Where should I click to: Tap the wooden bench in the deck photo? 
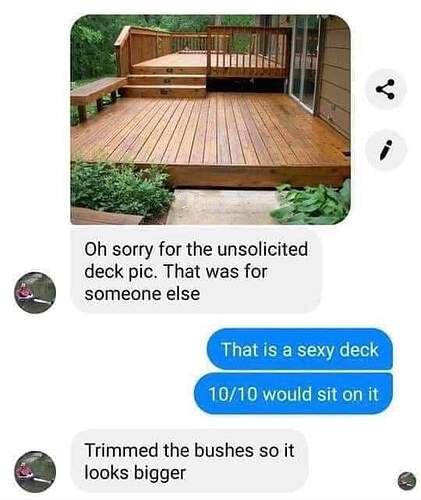pos(95,93)
